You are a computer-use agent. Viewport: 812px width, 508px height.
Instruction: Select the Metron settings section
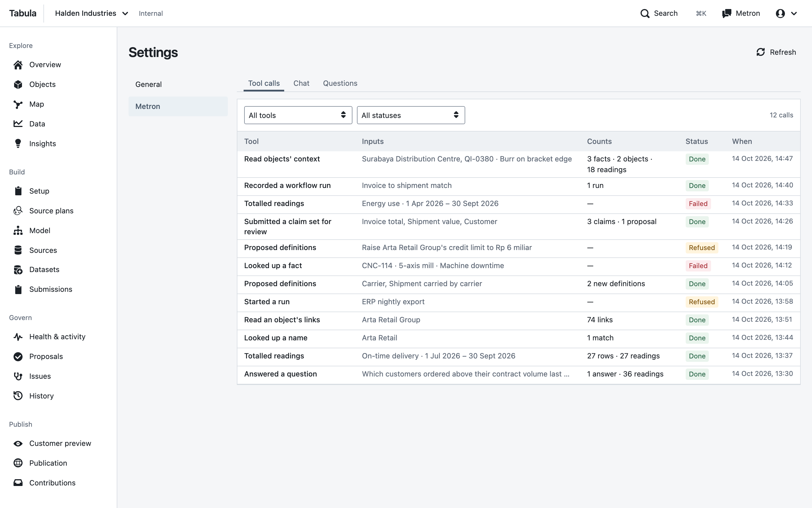click(x=178, y=106)
